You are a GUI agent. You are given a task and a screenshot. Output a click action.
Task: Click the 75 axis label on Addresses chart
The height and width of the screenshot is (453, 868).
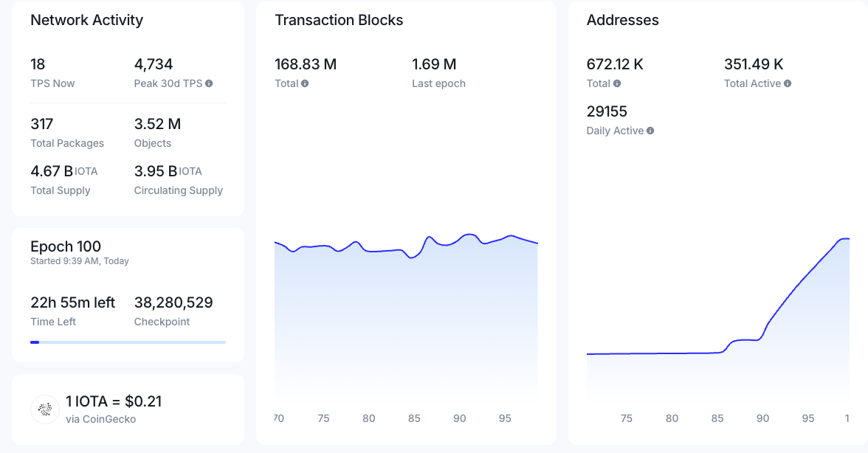tap(626, 418)
